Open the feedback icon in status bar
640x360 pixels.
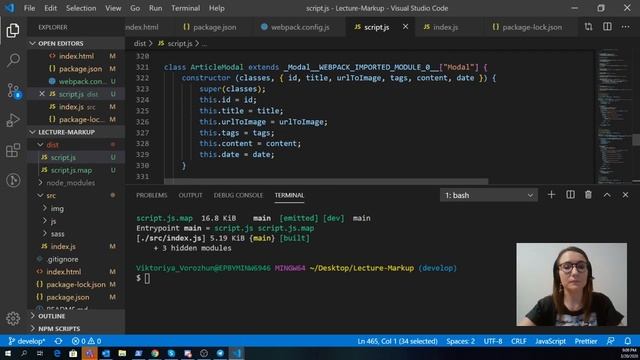coord(611,341)
